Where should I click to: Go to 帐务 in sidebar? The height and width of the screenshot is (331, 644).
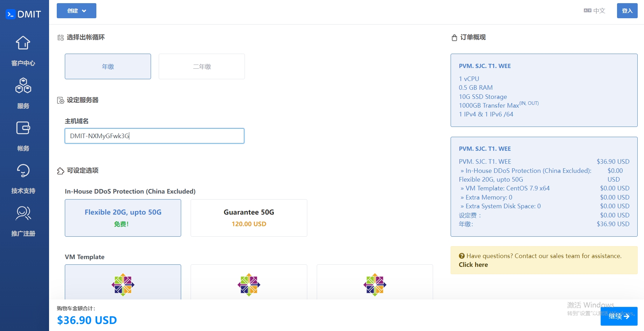click(x=23, y=148)
